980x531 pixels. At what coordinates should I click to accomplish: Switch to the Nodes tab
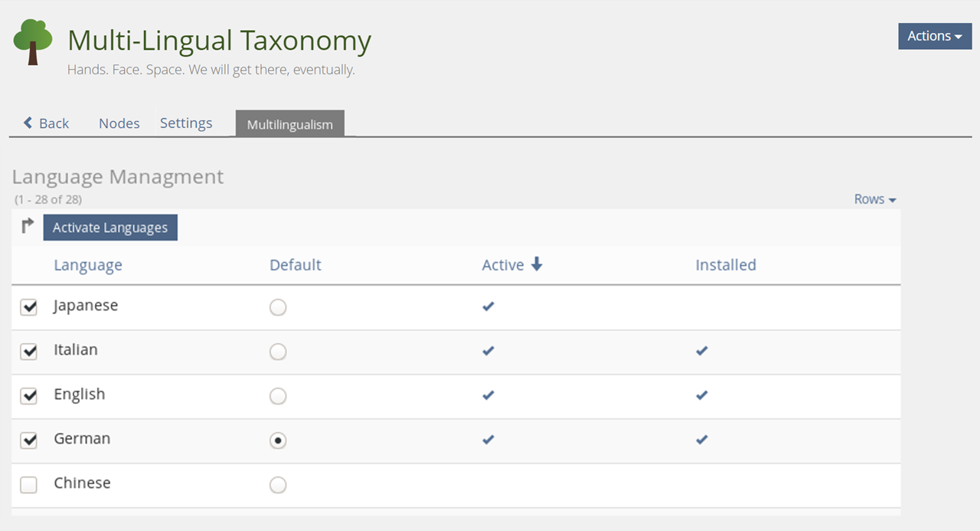click(x=119, y=123)
